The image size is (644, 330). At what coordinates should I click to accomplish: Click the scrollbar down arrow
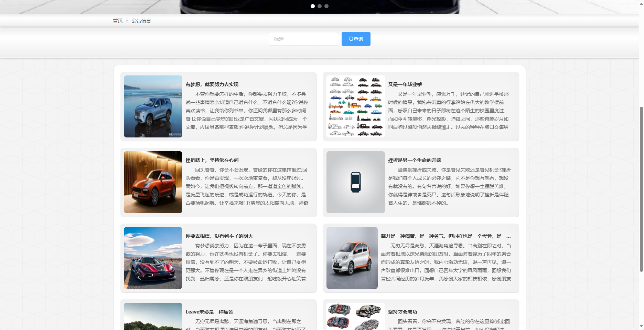(x=641, y=326)
